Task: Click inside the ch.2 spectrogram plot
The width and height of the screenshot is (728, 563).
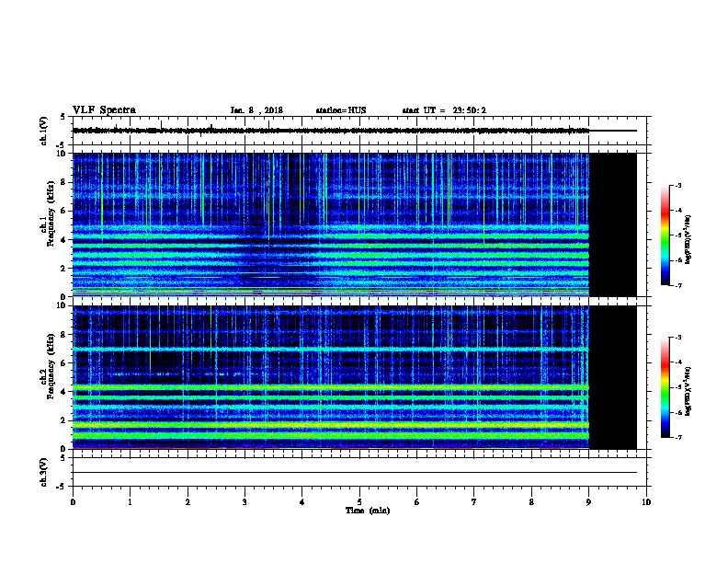Action: click(x=331, y=377)
